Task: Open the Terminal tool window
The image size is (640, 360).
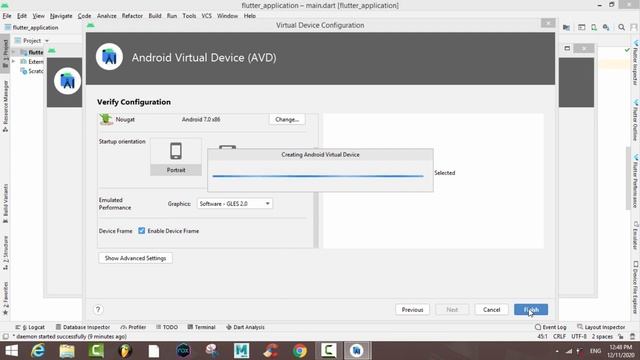Action: [x=201, y=327]
